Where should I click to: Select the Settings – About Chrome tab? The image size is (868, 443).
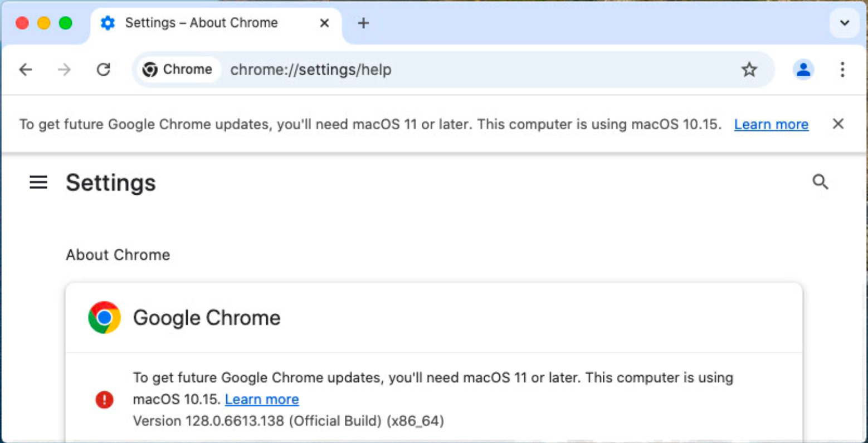(215, 24)
